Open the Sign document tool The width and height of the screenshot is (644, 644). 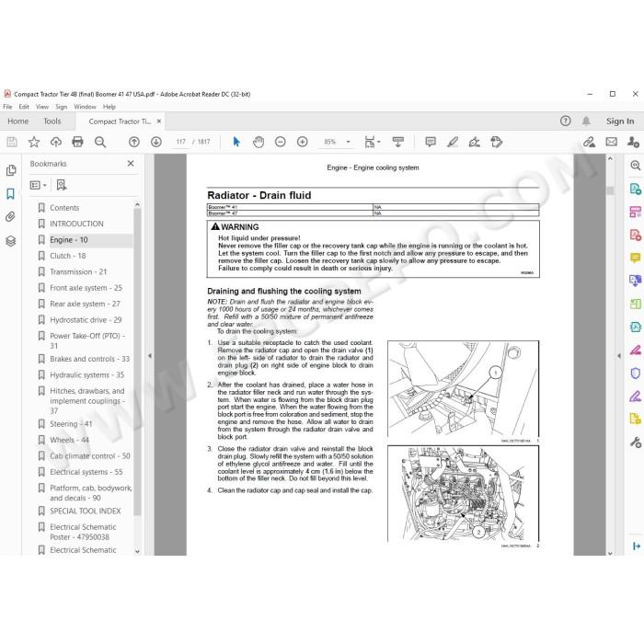(475, 142)
